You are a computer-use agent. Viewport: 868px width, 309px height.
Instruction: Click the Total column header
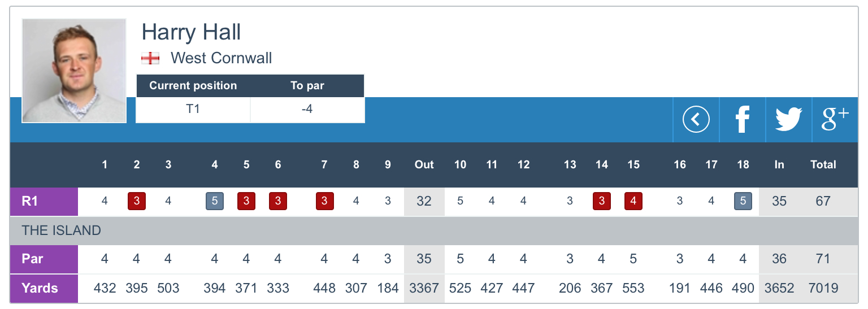823,164
